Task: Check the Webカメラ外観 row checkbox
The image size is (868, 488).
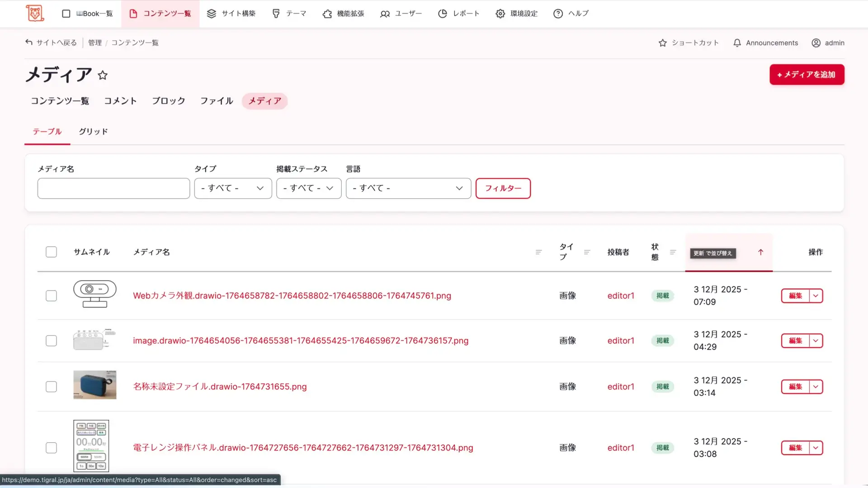Action: point(51,296)
